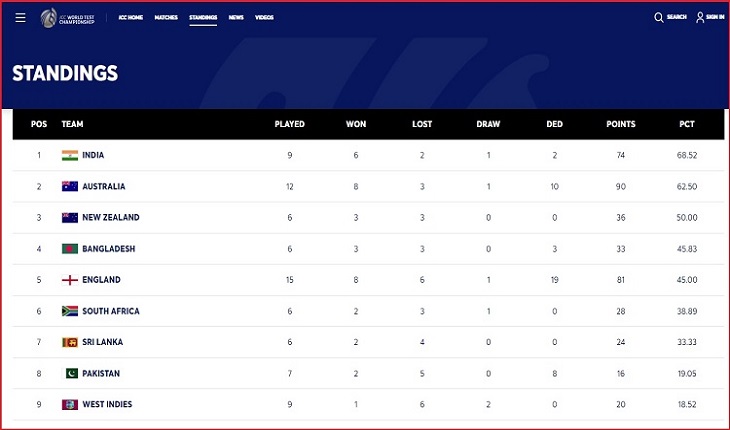Viewport: 730px width, 430px height.
Task: Click the Australia flag icon
Action: click(x=70, y=187)
